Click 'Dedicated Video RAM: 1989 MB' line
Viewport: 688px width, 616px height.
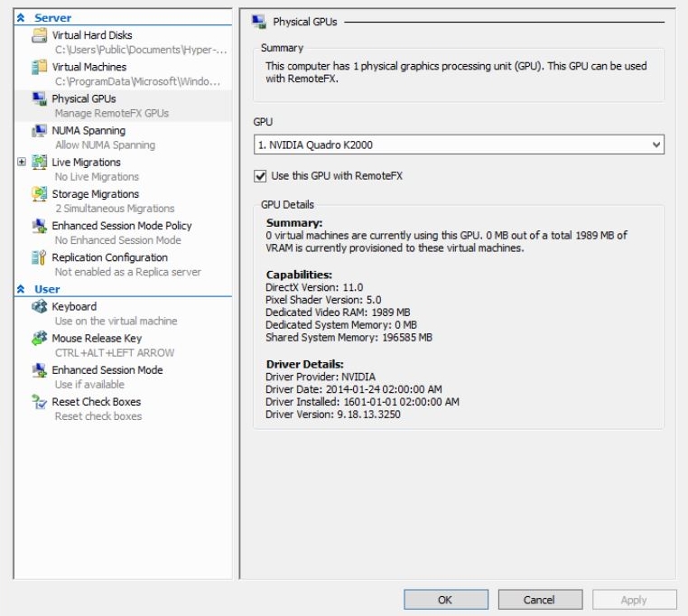[x=338, y=313]
